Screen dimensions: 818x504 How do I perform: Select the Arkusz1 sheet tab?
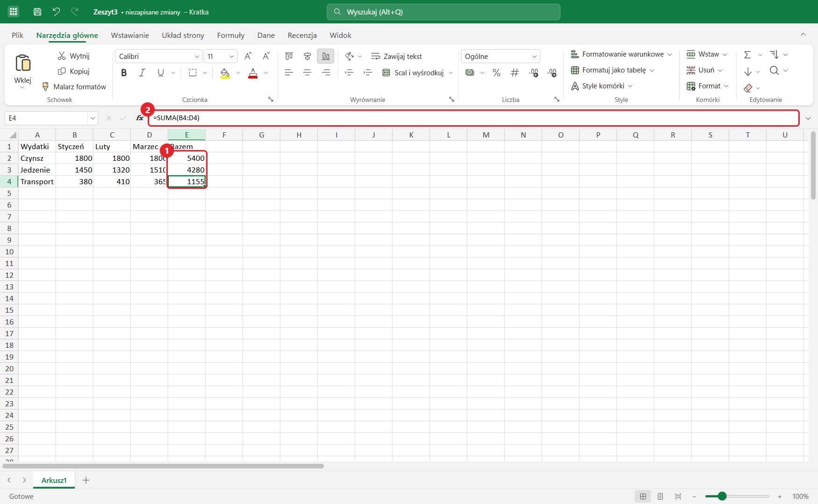(x=54, y=480)
